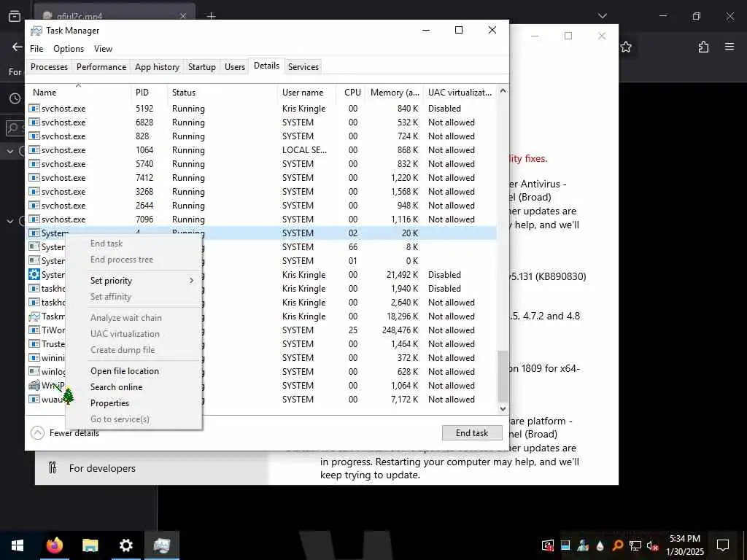
Task: Click the svchost.exe icon for PID 7096
Action: pyautogui.click(x=34, y=219)
